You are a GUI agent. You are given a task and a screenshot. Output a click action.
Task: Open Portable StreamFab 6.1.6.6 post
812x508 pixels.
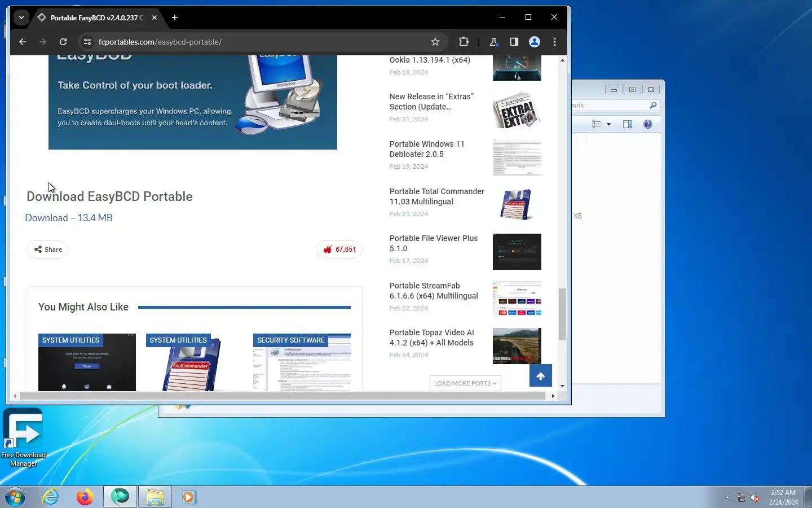pos(434,291)
